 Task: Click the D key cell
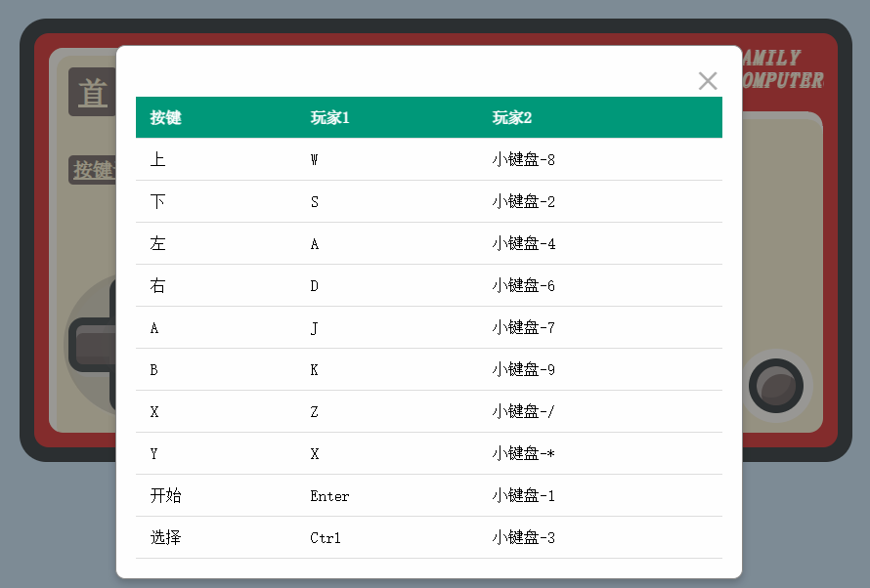pyautogui.click(x=314, y=286)
